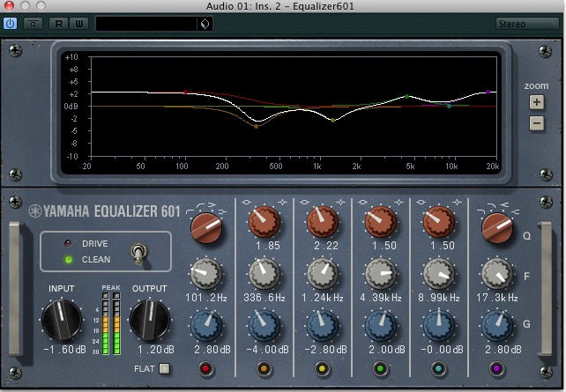Image resolution: width=566 pixels, height=392 pixels.
Task: Click the peak level meter
Action: pos(111,323)
